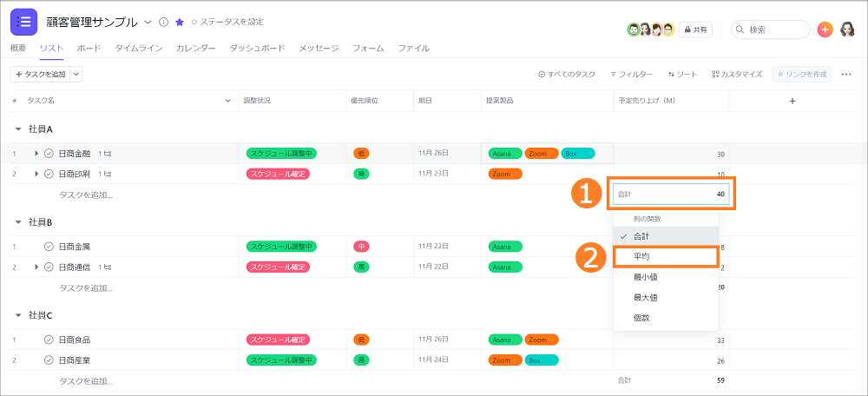Screen dimensions: 868x396
Task: Collapse the 社員C section
Action: coord(18,315)
